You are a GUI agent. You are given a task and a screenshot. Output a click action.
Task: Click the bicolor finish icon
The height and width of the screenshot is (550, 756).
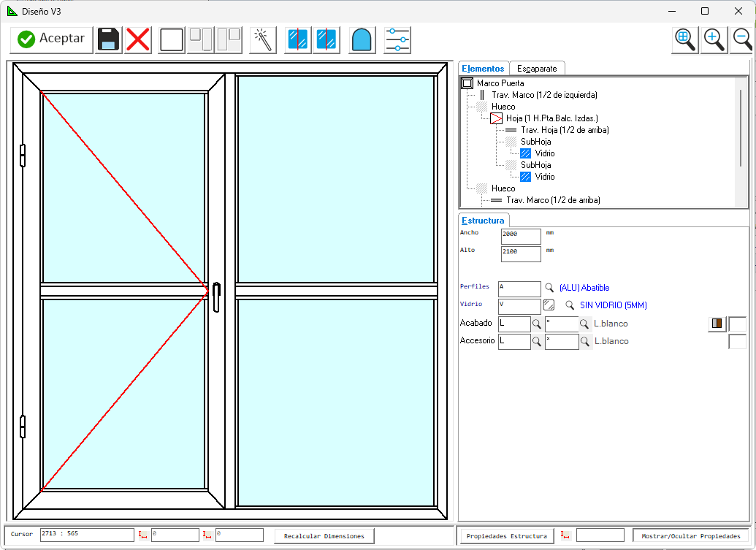[717, 324]
